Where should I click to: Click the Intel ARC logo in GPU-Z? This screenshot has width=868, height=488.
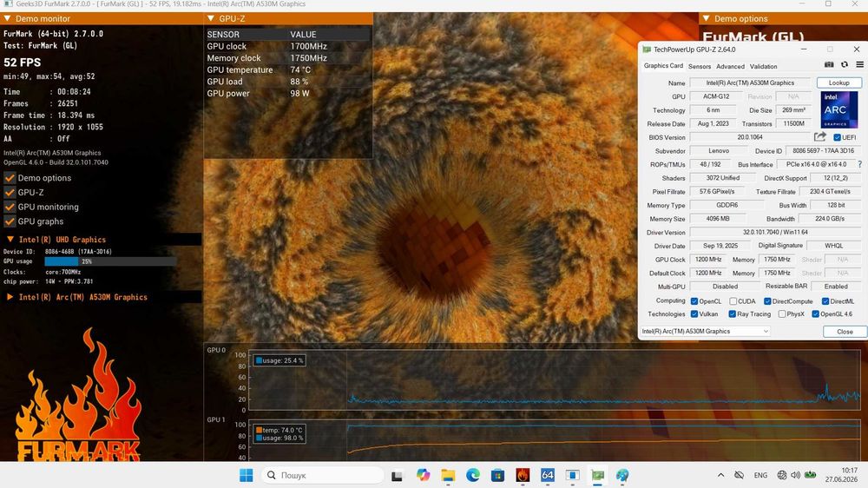[839, 109]
